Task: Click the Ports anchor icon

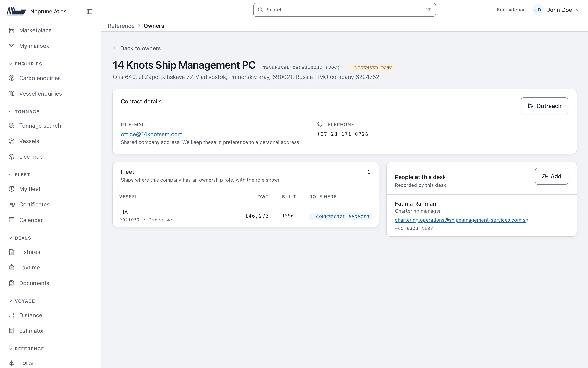Action: (12, 363)
